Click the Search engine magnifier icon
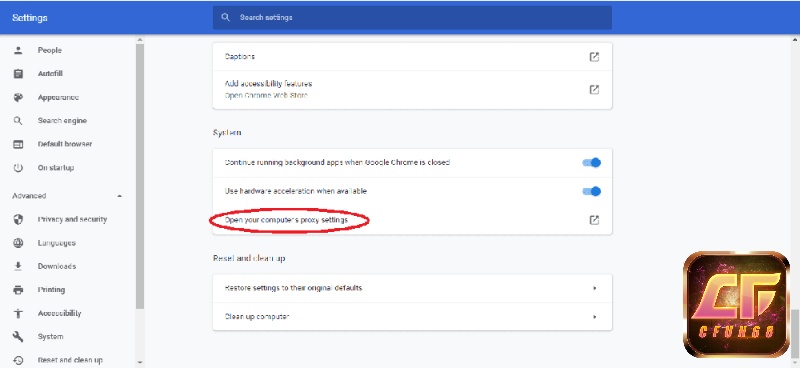Screen dimensions: 800x368 pyautogui.click(x=18, y=121)
